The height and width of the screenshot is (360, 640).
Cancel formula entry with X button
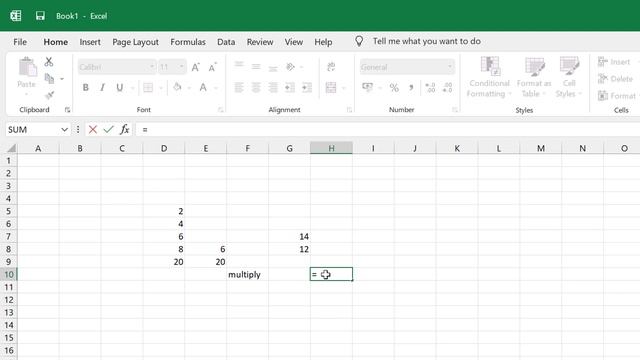point(93,130)
